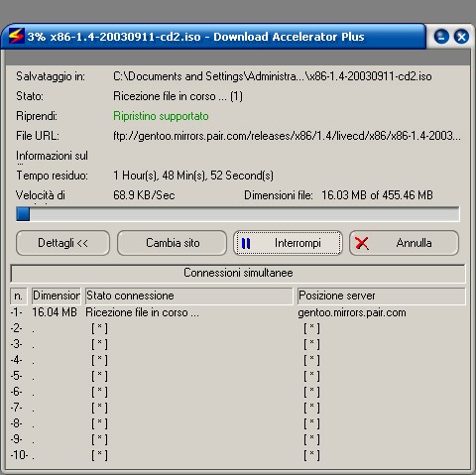Click the title bar text '3% x86-1.4-20030911-cd2.iso'
The height and width of the screenshot is (475, 476).
tap(114, 37)
